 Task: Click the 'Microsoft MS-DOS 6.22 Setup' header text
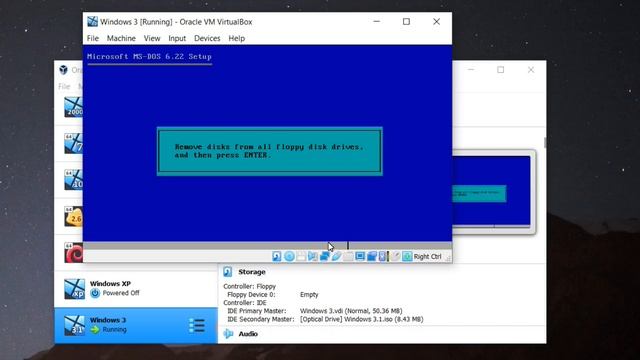coord(149,57)
